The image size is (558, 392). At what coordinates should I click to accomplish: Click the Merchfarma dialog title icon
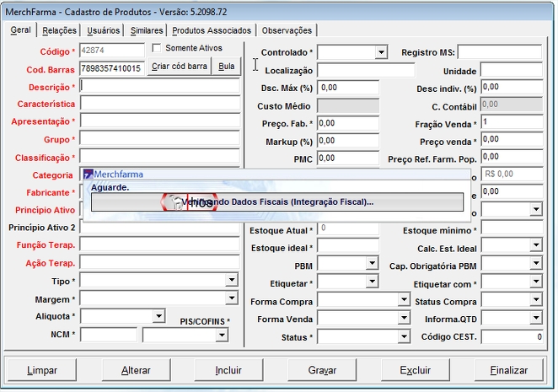(x=88, y=175)
